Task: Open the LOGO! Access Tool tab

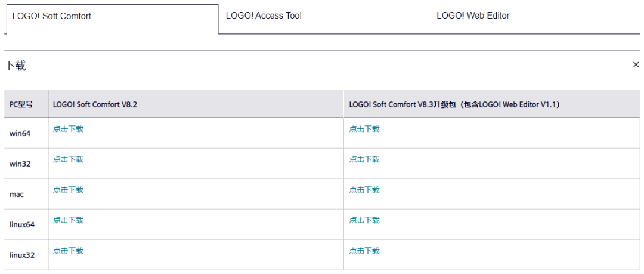Action: click(x=264, y=16)
